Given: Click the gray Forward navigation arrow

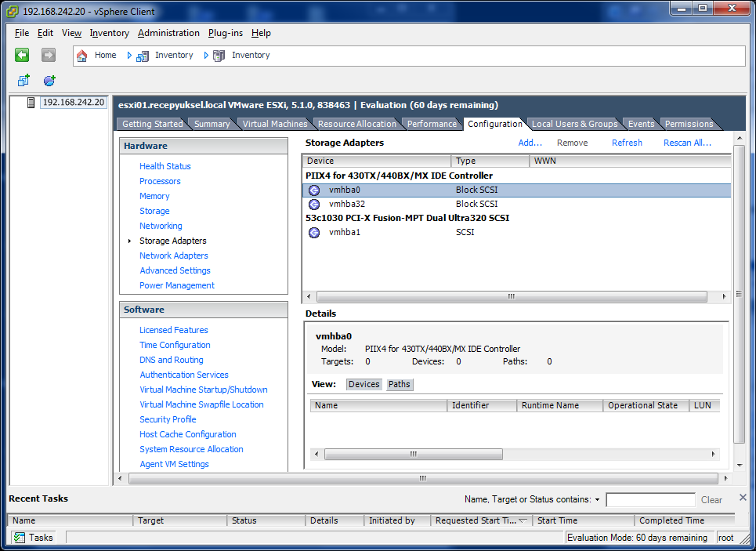Looking at the screenshot, I should (x=49, y=55).
